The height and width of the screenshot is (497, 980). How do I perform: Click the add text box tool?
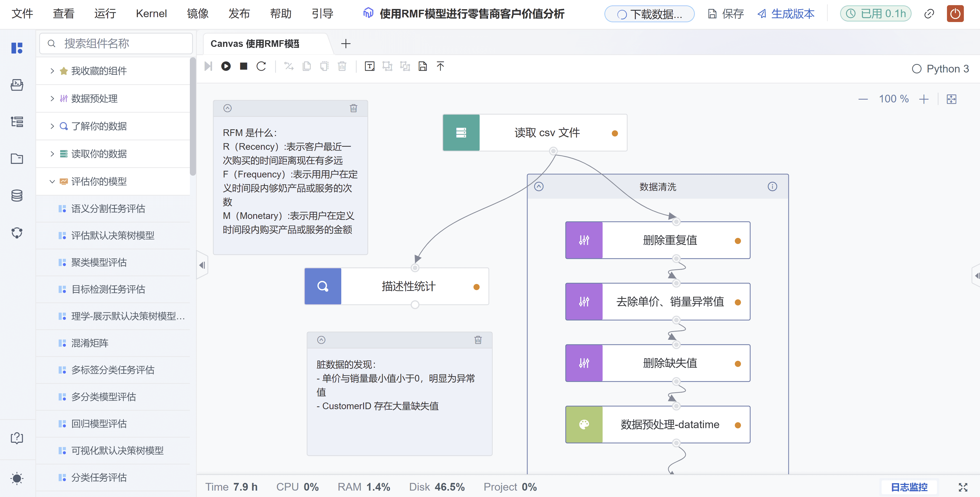(x=369, y=66)
